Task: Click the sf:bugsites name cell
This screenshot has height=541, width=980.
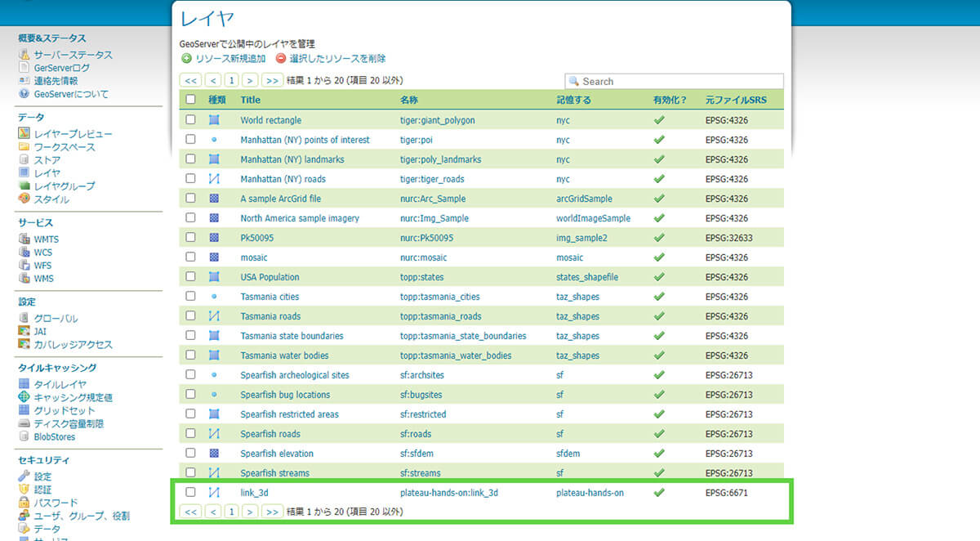Action: coord(422,395)
